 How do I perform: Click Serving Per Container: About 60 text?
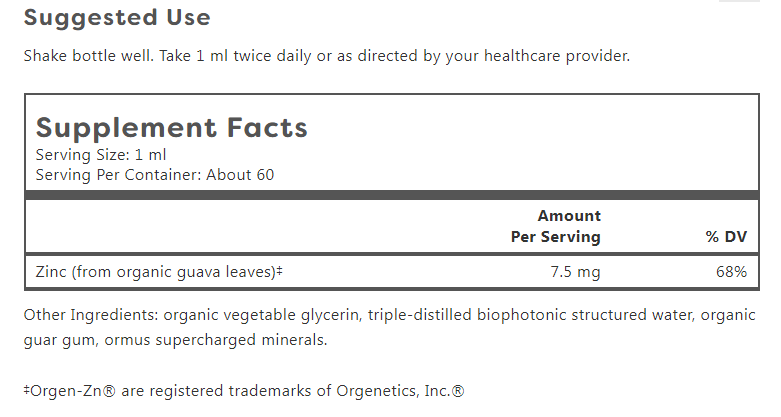[x=155, y=175]
